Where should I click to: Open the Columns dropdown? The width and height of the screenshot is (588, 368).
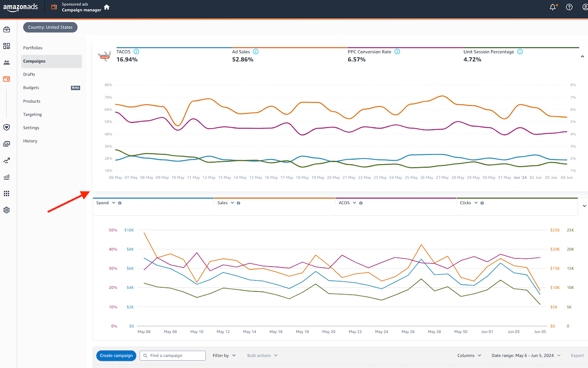(469, 356)
